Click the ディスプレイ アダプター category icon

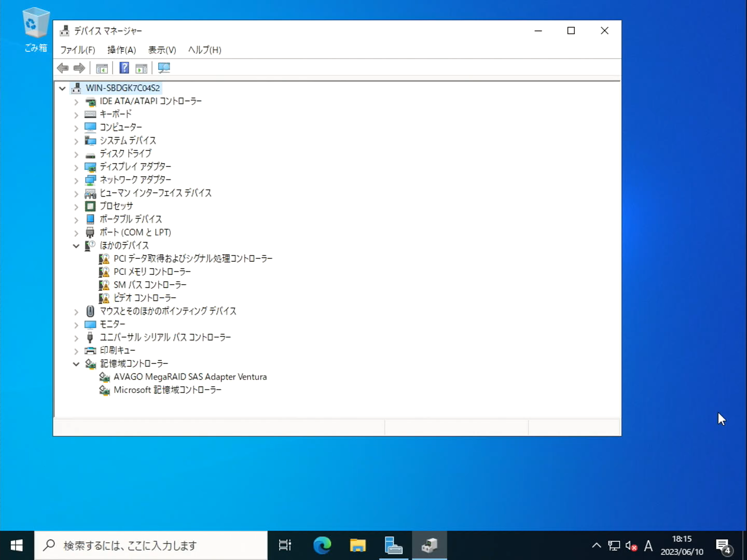coord(90,167)
